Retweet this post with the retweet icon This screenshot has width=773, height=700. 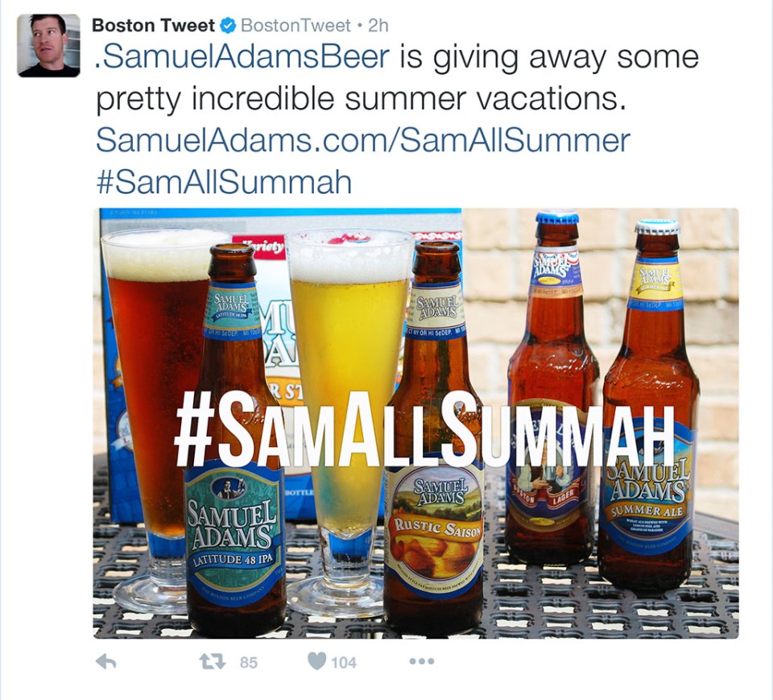(212, 661)
